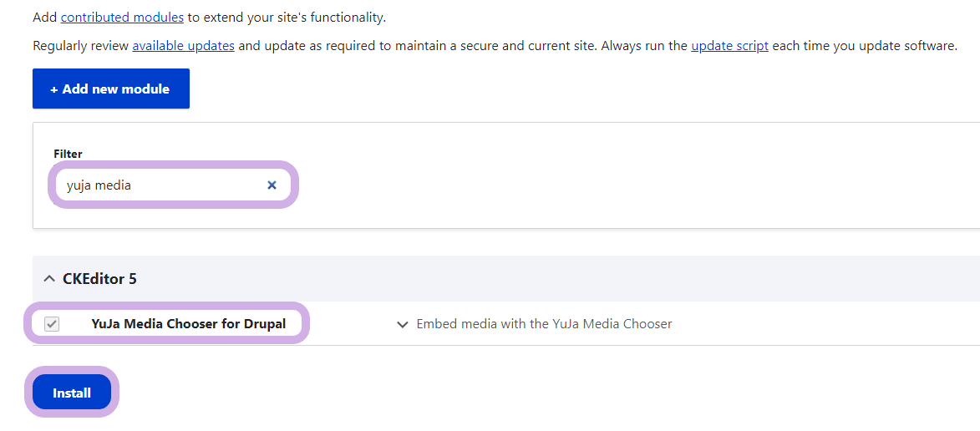Follow the contributed modules link

122,17
